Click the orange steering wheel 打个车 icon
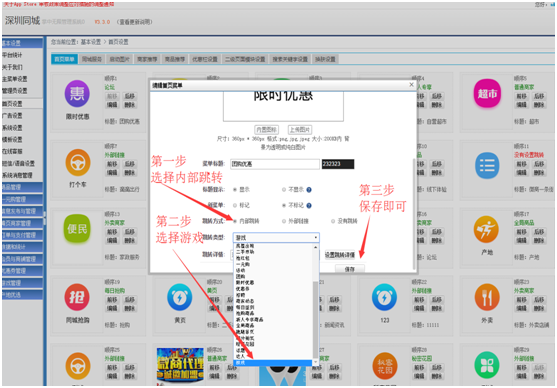557x388 pixels. click(x=78, y=163)
